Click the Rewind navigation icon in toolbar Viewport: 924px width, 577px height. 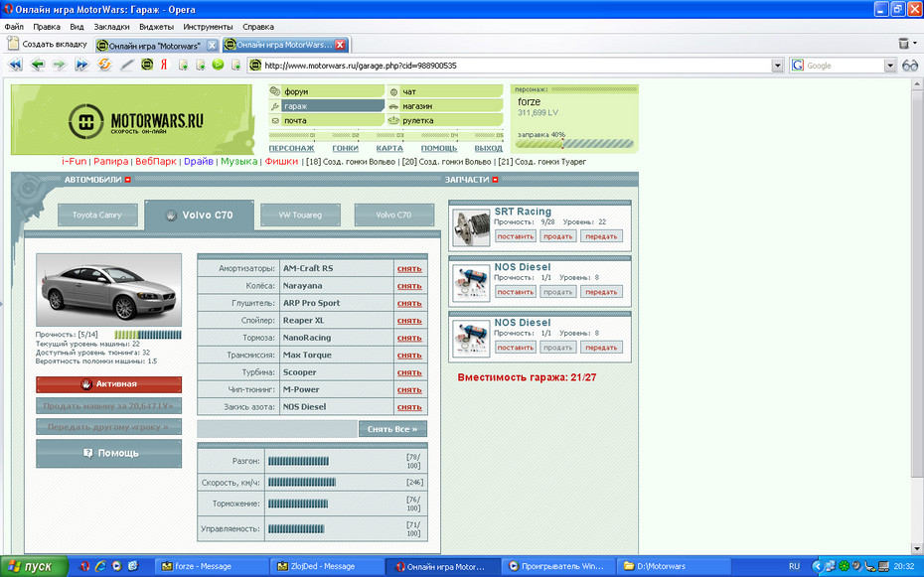[15, 65]
